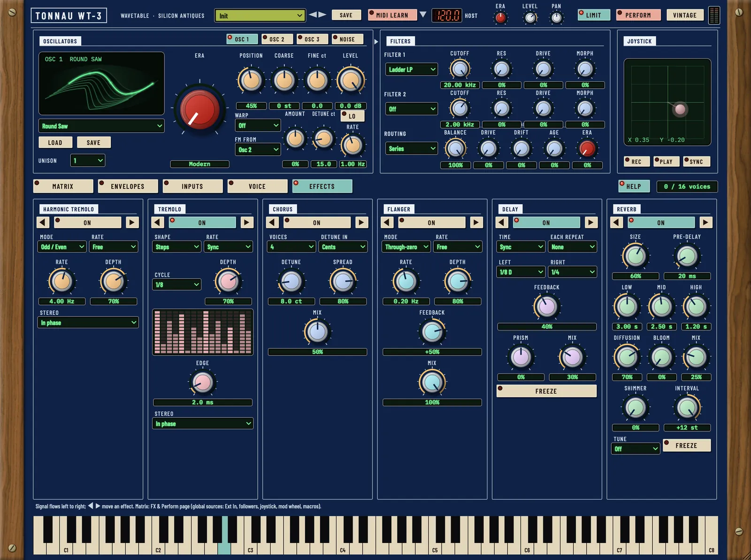The image size is (751, 560).
Task: Switch to OSC 2 tab
Action: pyautogui.click(x=277, y=39)
